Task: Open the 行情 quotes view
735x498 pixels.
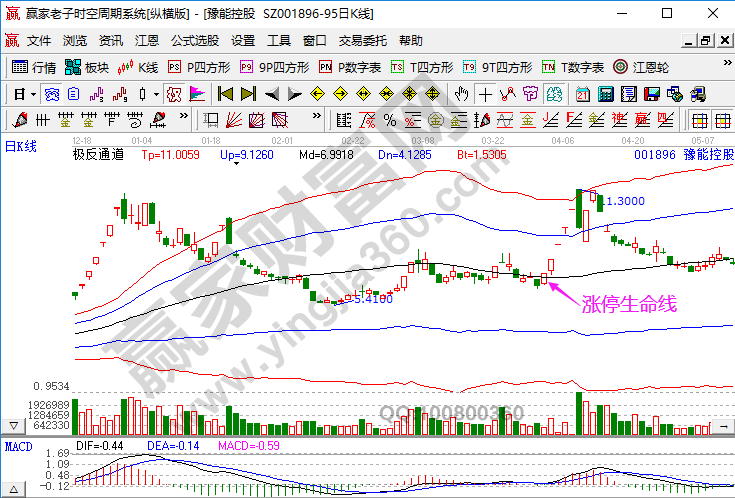Action: coord(33,67)
